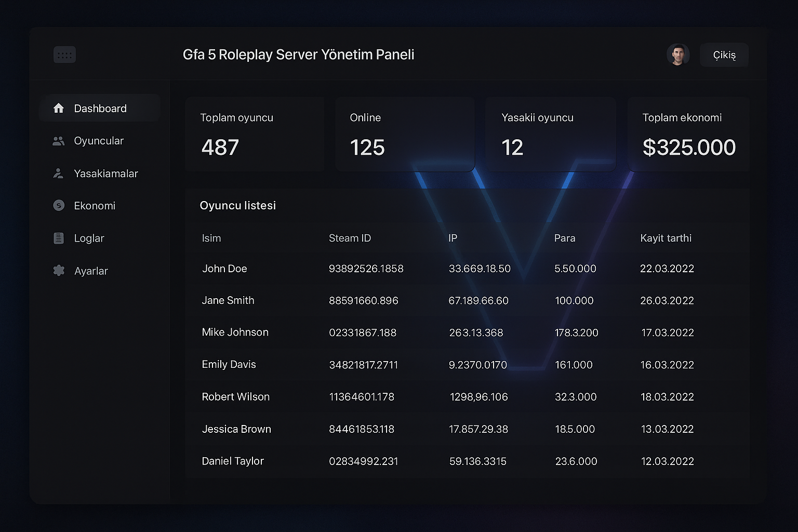Viewport: 798px width, 532px height.
Task: Open the Yasakli oyuncu stat card
Action: click(x=551, y=134)
